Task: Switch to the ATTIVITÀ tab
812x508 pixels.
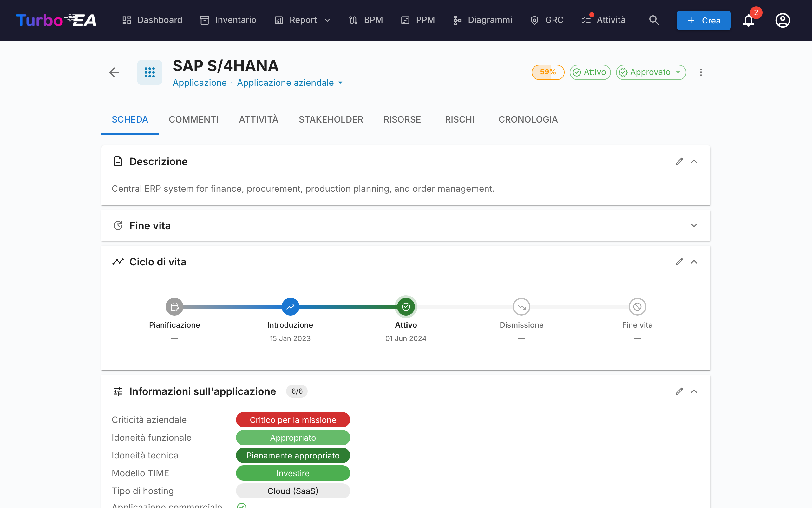Action: click(259, 120)
